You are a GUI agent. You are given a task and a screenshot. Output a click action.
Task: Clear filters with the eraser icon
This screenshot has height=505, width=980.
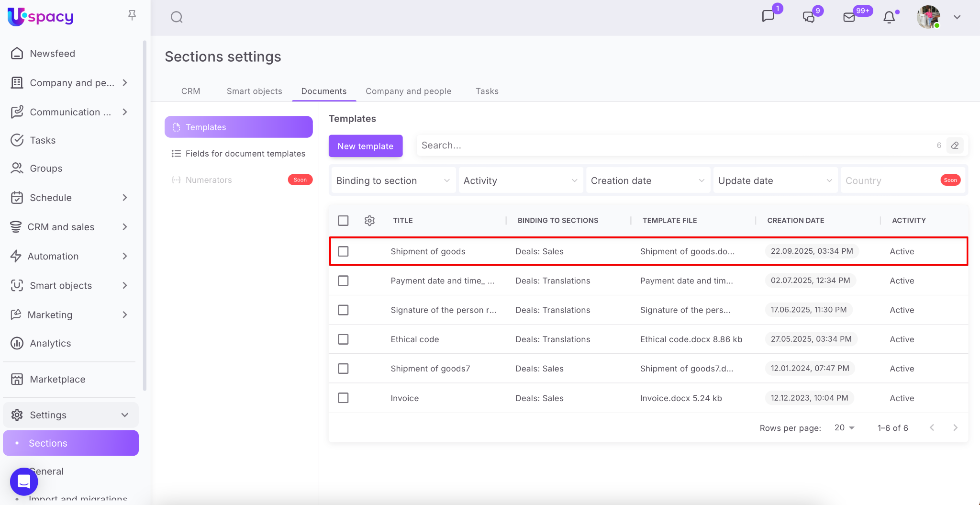[955, 146]
